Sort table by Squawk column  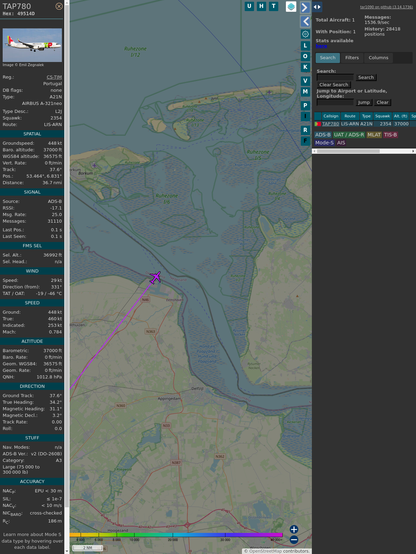click(x=382, y=116)
